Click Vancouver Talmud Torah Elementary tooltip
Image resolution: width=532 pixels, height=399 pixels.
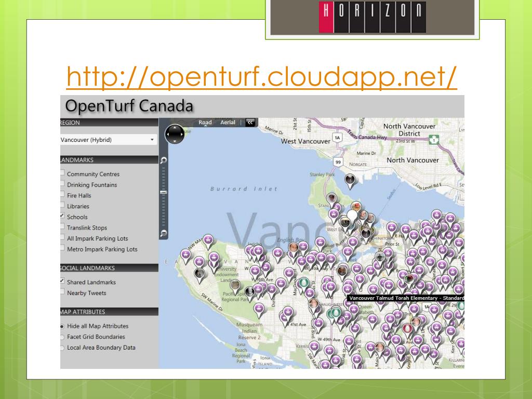click(x=406, y=298)
